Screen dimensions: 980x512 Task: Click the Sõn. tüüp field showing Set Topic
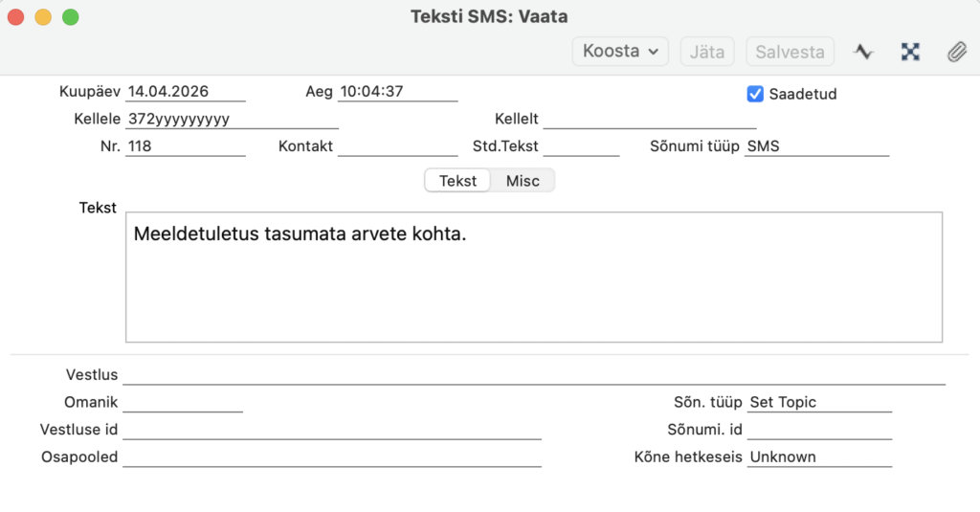[x=819, y=403]
